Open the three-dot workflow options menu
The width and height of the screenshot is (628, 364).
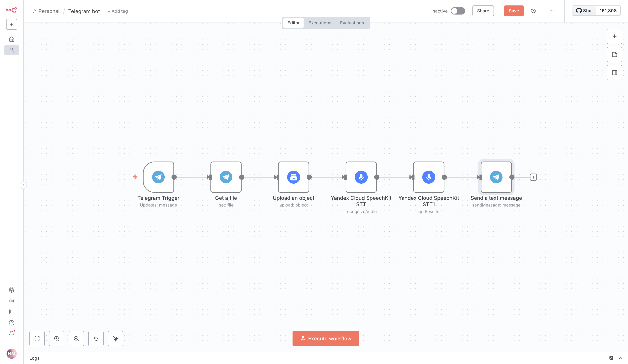pyautogui.click(x=551, y=11)
